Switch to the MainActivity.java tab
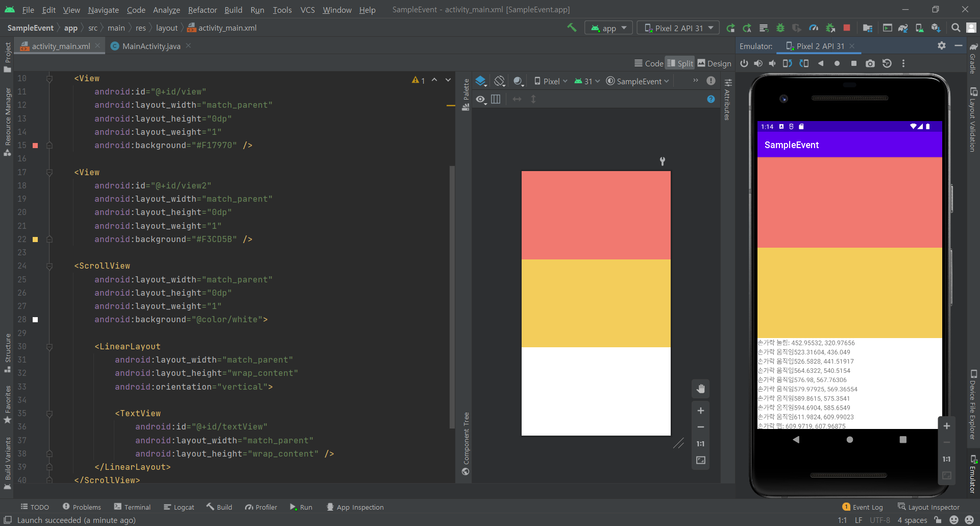Screen dimensions: 980x526 click(x=151, y=46)
